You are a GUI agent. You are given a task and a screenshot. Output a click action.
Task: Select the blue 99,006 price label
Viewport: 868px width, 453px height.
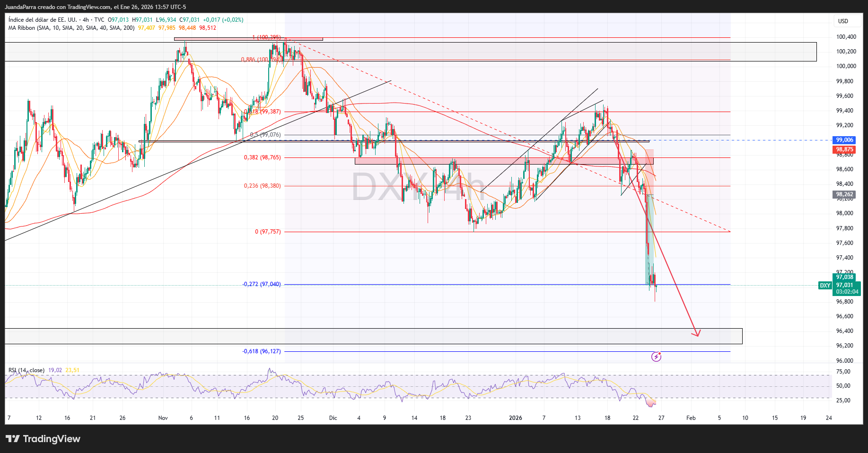[844, 140]
